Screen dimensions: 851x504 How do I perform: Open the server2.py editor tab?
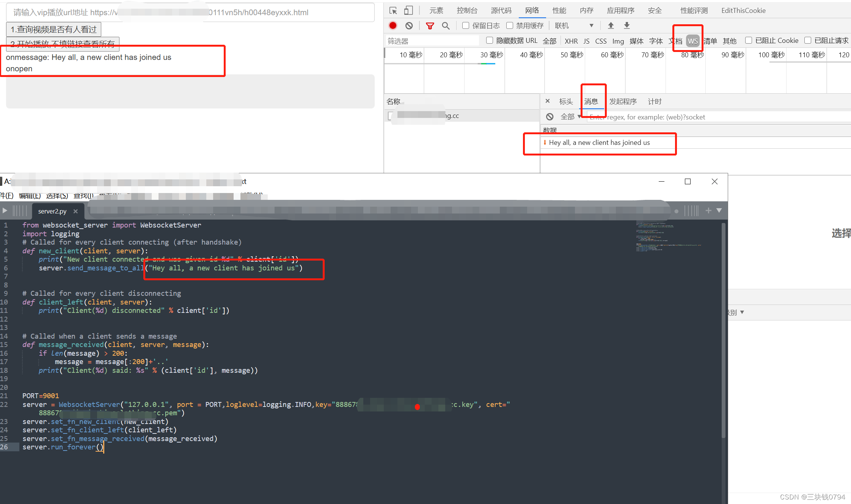point(52,211)
